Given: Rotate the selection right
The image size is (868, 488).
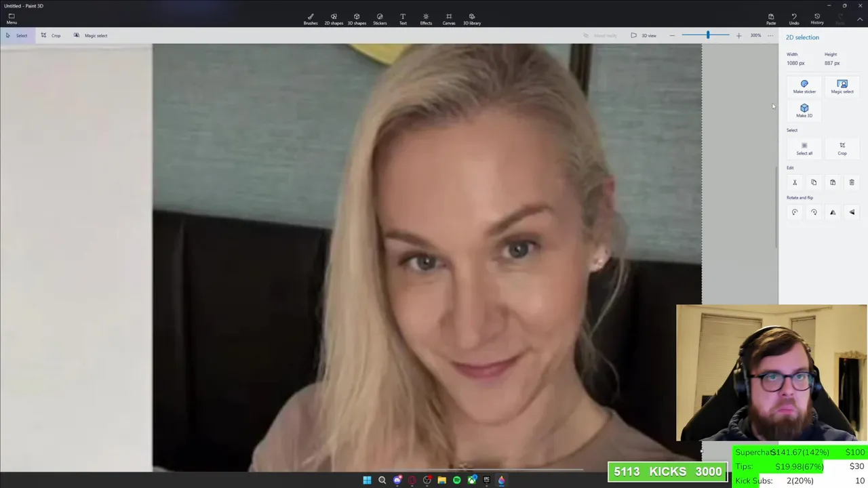Looking at the screenshot, I should [814, 212].
